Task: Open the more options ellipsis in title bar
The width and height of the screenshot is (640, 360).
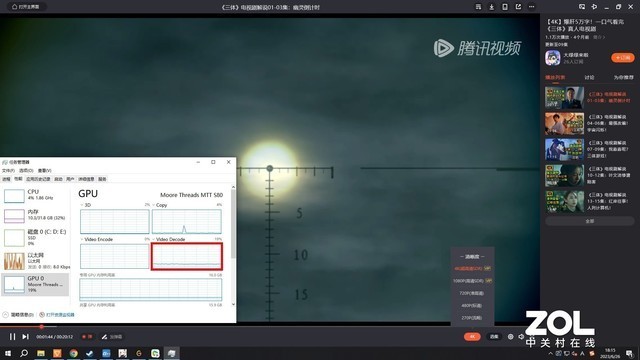Action: click(x=531, y=7)
